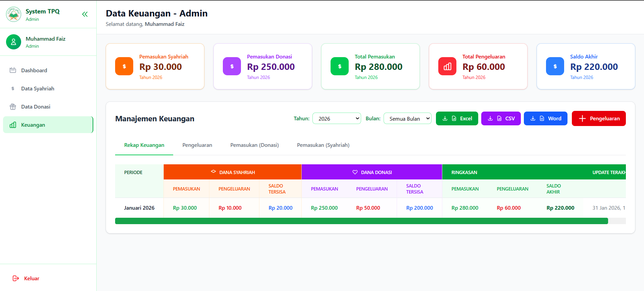This screenshot has width=644, height=291.
Task: Click plus icon on Pengeluaran button
Action: (582, 118)
